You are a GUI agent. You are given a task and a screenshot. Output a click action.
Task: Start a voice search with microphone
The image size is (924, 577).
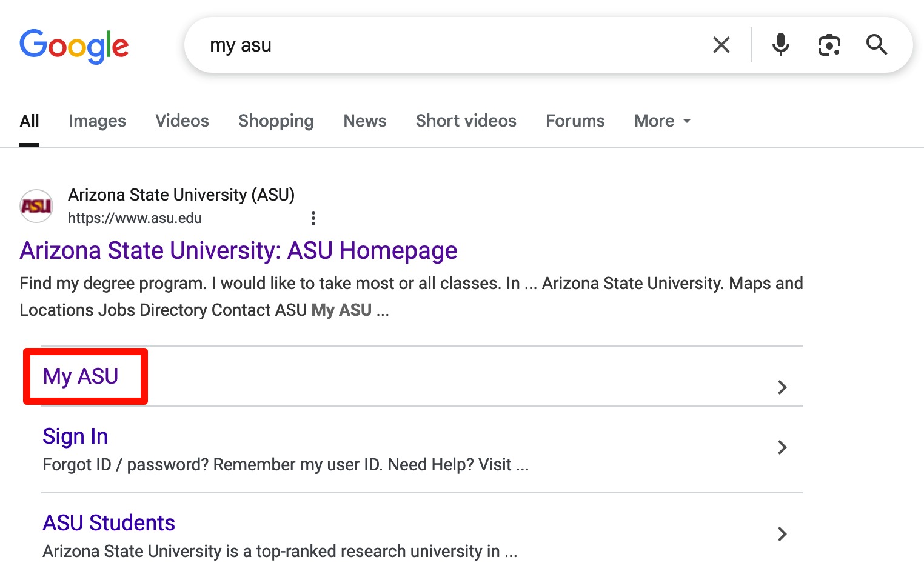tap(781, 45)
